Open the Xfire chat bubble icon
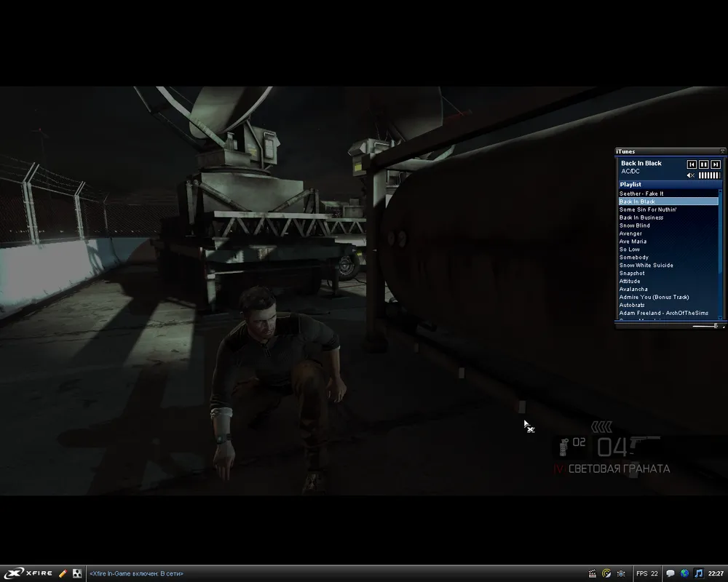This screenshot has height=582, width=728. 670,573
